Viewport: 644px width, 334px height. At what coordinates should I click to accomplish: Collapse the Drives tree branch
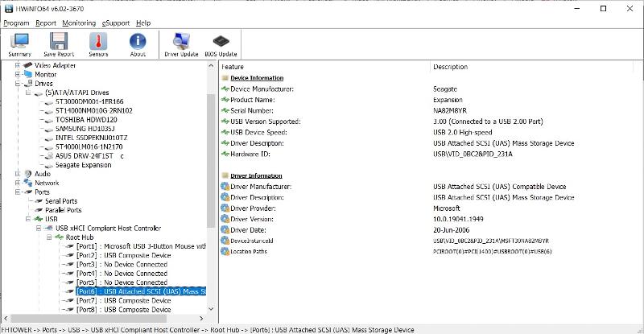[17, 84]
